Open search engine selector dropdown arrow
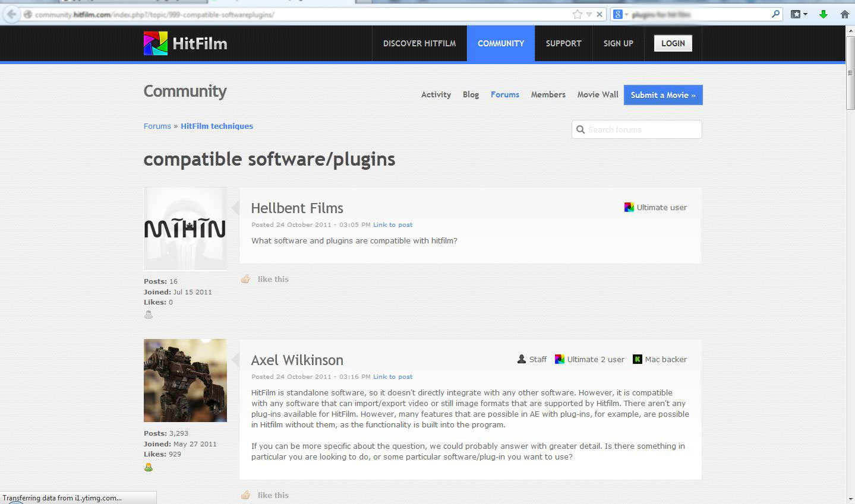Viewport: 855px width, 504px height. pos(626,14)
